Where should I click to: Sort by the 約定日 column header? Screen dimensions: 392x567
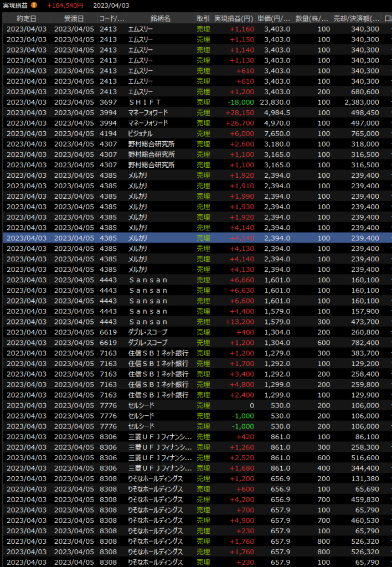(x=26, y=18)
